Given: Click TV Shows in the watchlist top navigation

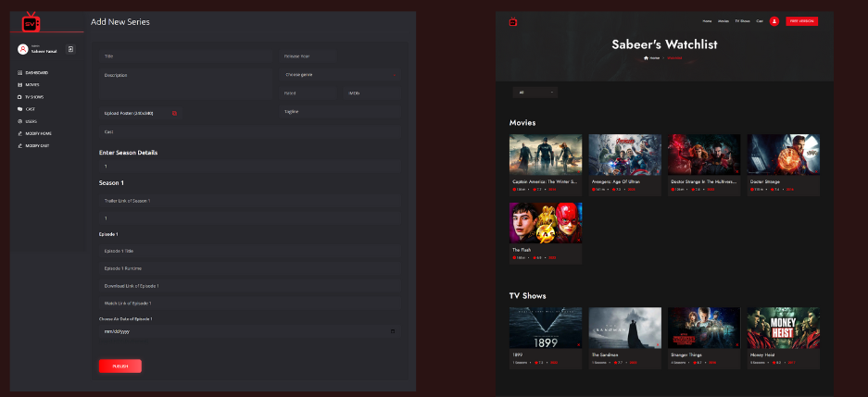Looking at the screenshot, I should [x=742, y=21].
